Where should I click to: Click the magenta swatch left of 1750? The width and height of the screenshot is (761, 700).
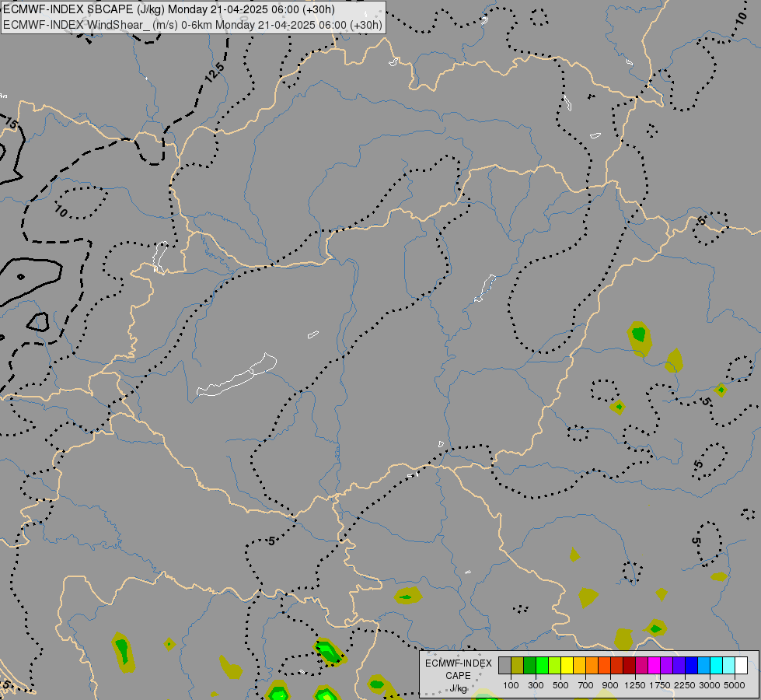click(654, 666)
